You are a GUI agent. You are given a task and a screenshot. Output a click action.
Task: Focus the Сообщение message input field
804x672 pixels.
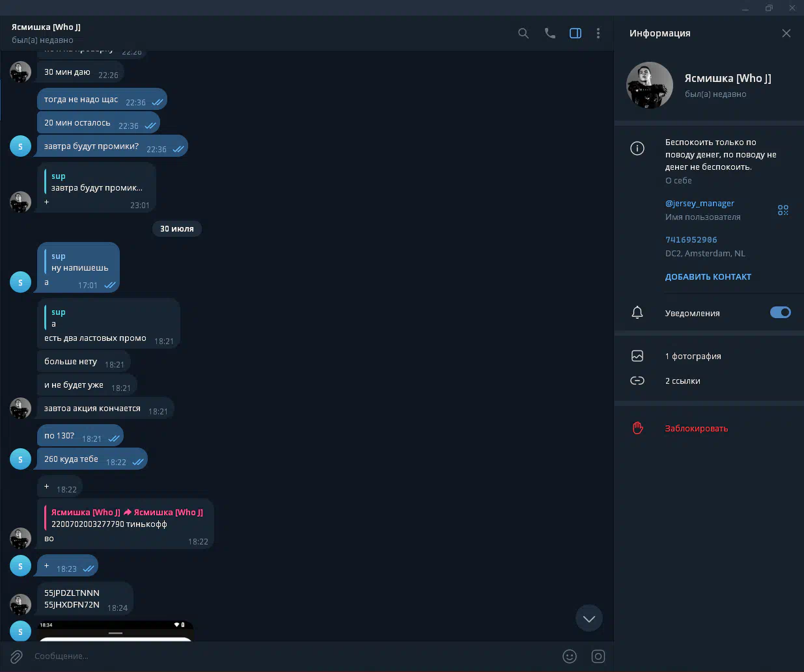tap(293, 656)
